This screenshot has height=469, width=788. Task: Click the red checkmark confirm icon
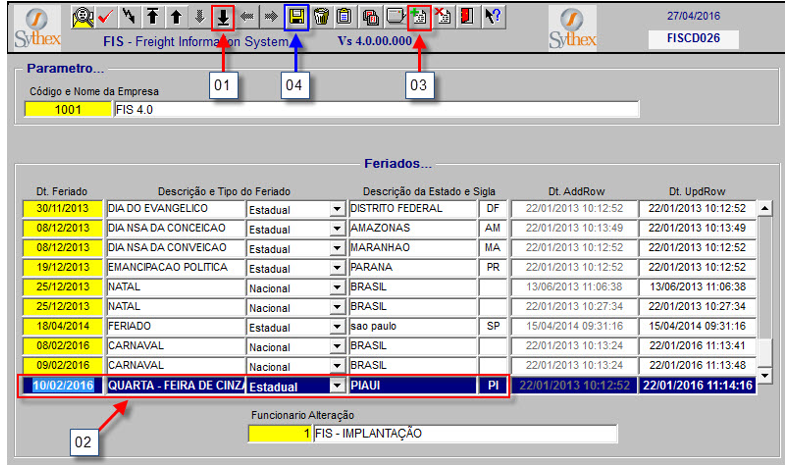(x=106, y=17)
